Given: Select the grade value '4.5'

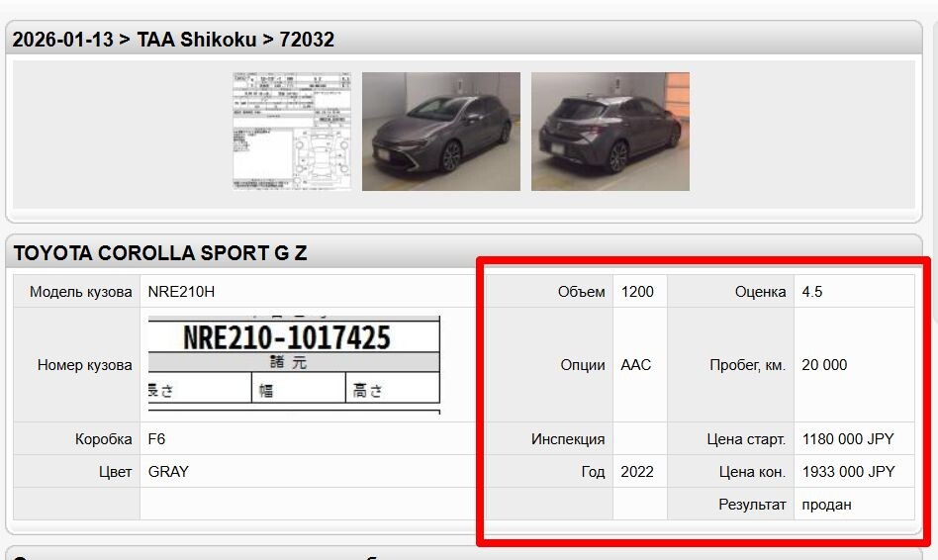Looking at the screenshot, I should [x=811, y=292].
